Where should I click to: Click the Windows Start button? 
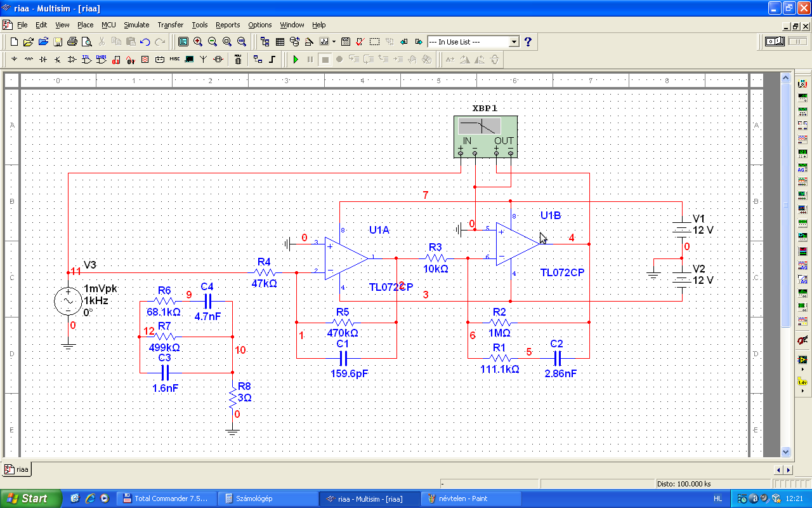pyautogui.click(x=31, y=498)
